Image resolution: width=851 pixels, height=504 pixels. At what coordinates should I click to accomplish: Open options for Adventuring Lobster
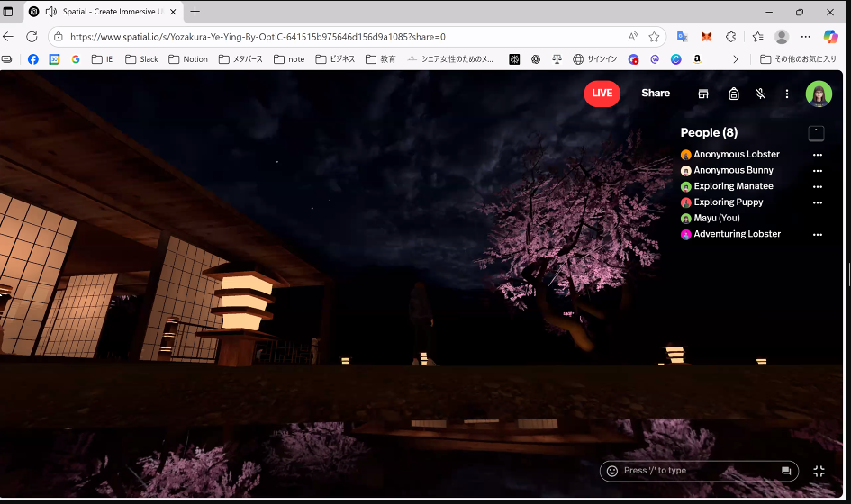(818, 235)
